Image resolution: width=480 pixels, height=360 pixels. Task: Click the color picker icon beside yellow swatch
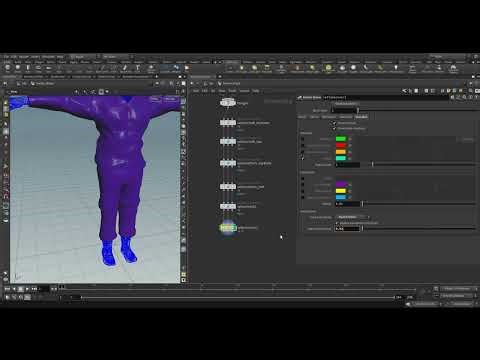coord(350,191)
